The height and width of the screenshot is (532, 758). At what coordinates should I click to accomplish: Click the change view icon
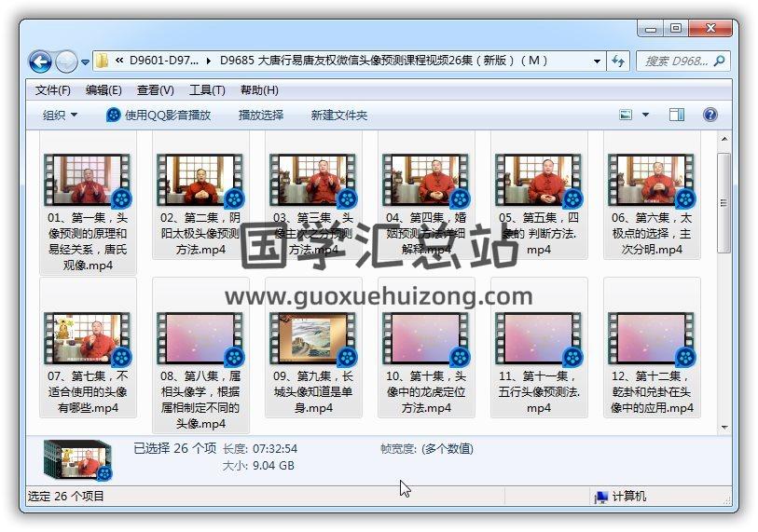(627, 115)
